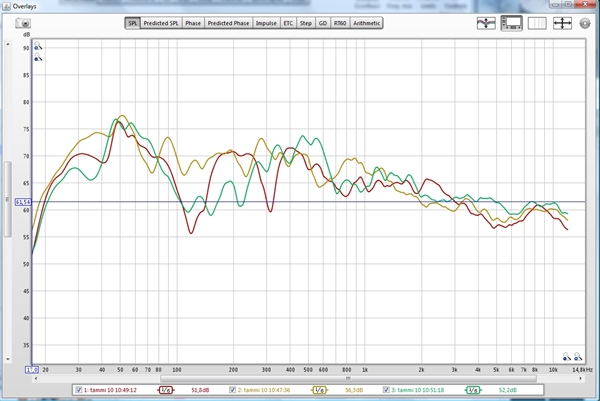Screen dimensions: 600x401
Task: Maximize the Overlays window
Action: pos(568,4)
